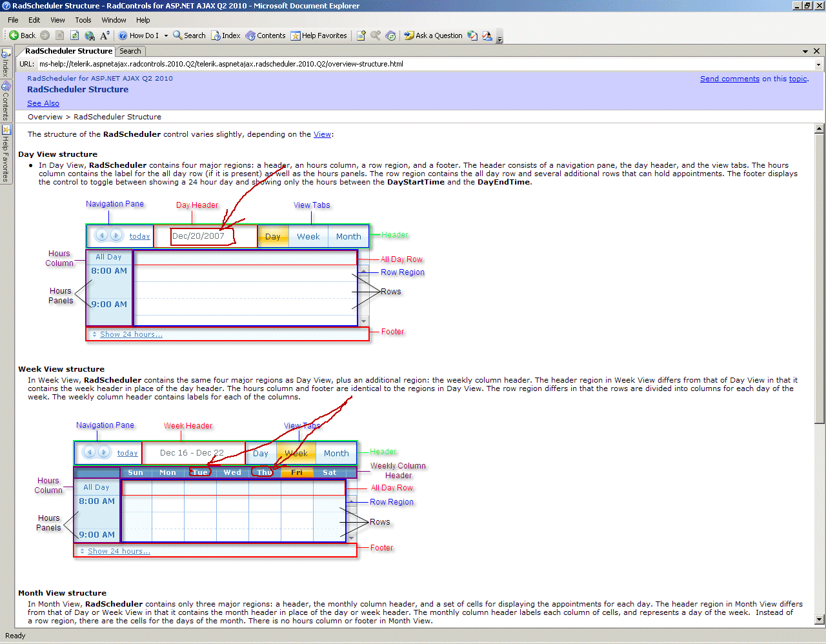This screenshot has height=644, width=826.
Task: Click the page scrollbar up arrow
Action: click(820, 128)
